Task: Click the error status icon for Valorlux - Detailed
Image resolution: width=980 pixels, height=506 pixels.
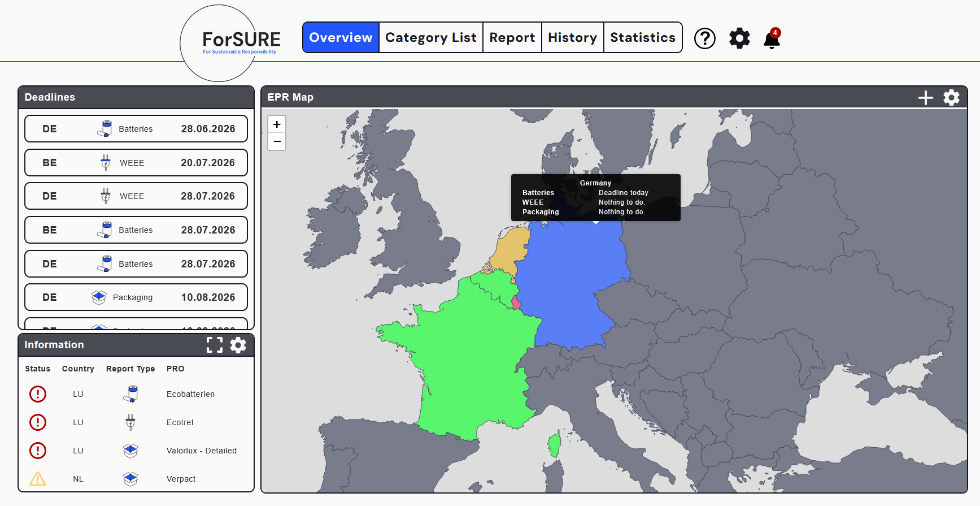Action: (x=38, y=451)
